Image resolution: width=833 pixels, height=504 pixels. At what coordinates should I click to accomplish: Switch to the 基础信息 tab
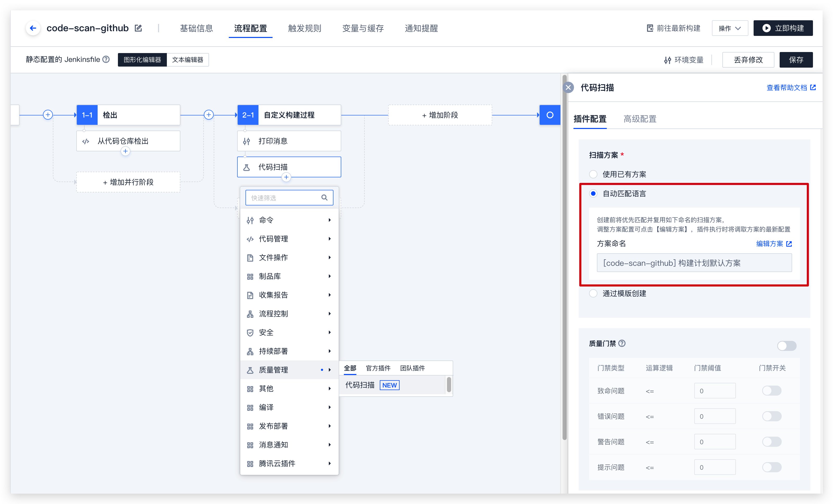click(x=197, y=28)
